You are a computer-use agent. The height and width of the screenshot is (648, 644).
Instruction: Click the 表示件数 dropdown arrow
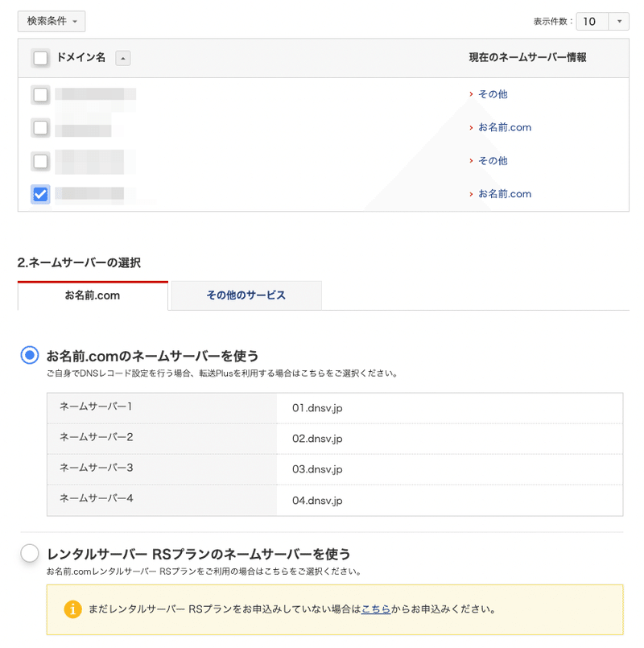619,22
